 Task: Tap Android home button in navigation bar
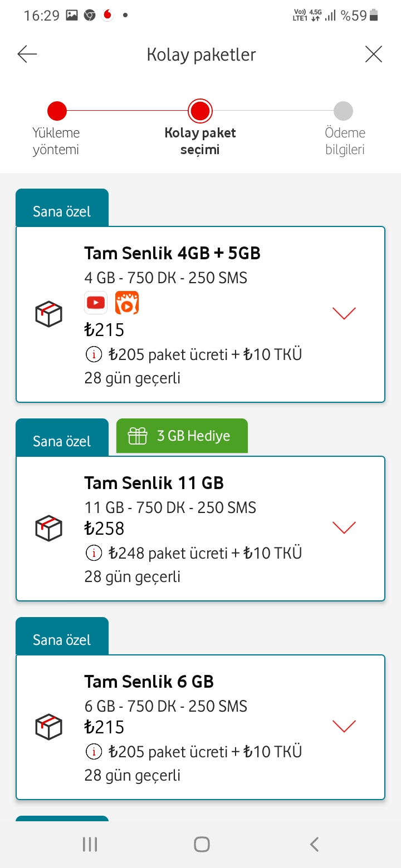202,844
